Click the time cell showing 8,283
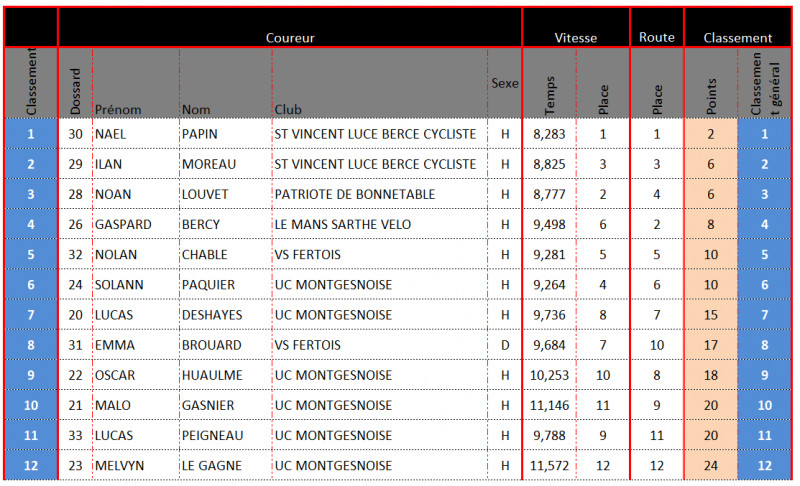Screen dimensions: 800x486 click(x=549, y=133)
